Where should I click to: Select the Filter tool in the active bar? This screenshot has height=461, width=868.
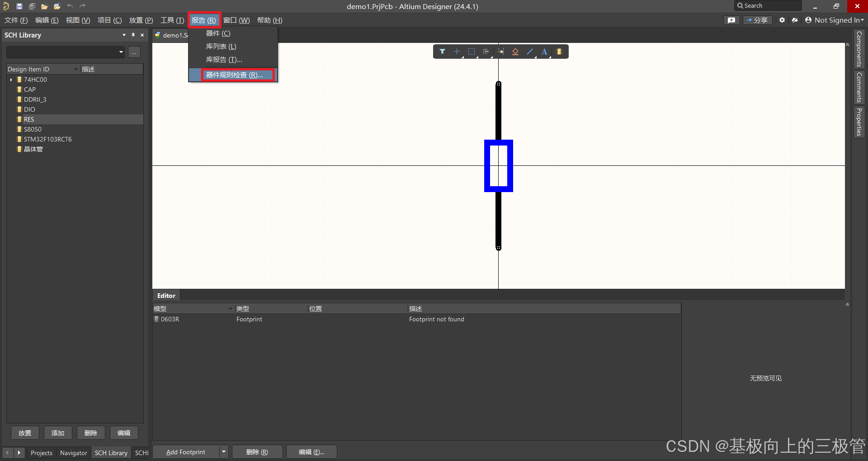[x=442, y=52]
